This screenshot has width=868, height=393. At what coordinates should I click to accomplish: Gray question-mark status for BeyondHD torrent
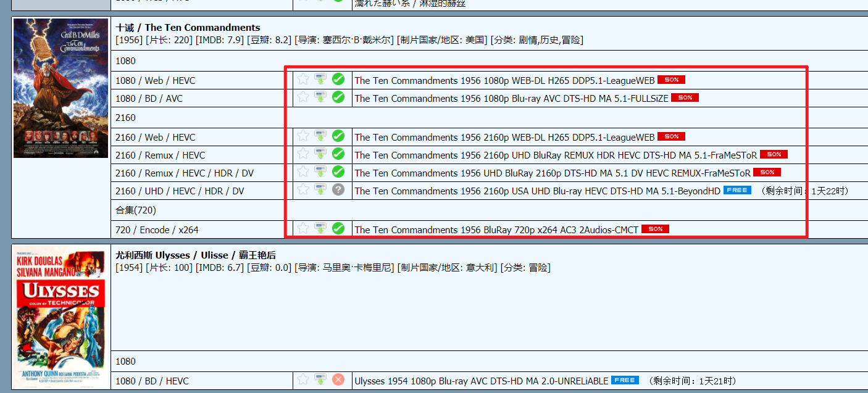point(338,189)
